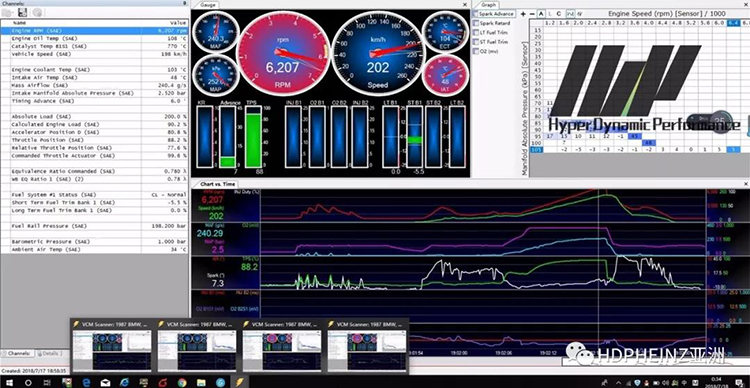
Task: Select the bold A button in Graph toolbar
Action: point(541,14)
